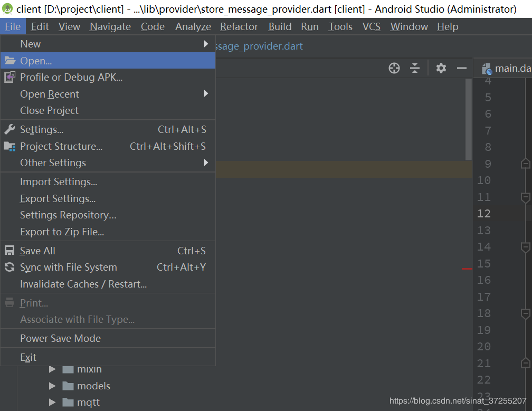Select Import Settings...
The width and height of the screenshot is (532, 411).
108,182
